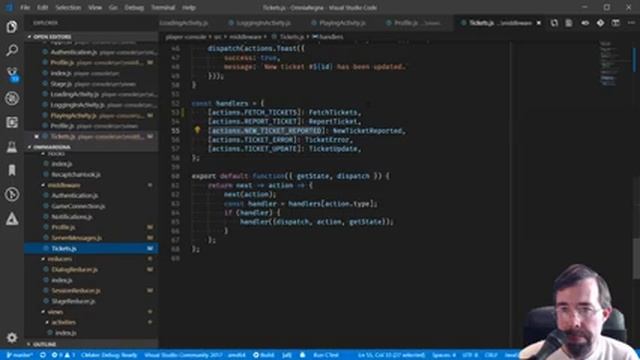Click the CRLF line ending indicator

click(x=491, y=355)
